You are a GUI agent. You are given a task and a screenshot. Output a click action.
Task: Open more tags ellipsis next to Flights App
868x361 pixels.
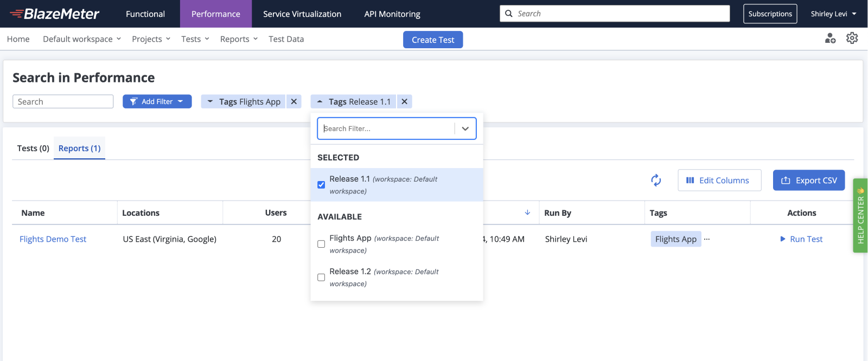point(707,239)
